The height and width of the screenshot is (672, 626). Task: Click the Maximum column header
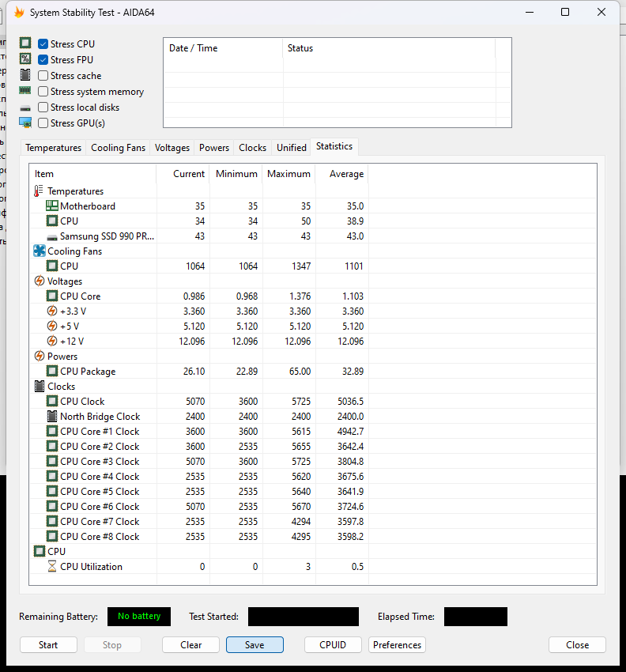(288, 174)
